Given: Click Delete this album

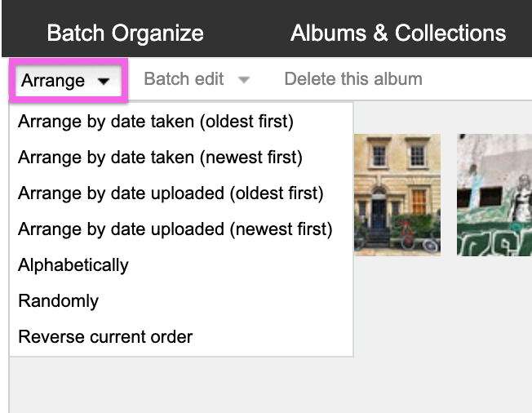Looking at the screenshot, I should point(353,79).
